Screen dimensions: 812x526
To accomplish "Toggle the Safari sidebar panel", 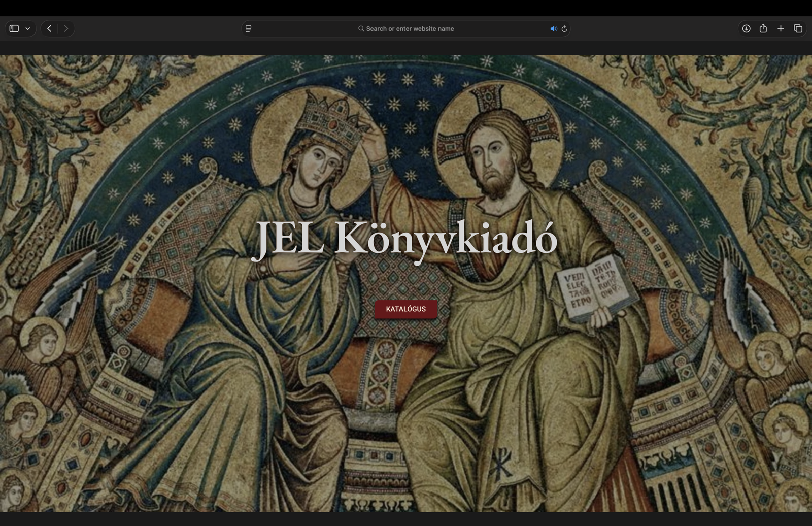I will [14, 29].
